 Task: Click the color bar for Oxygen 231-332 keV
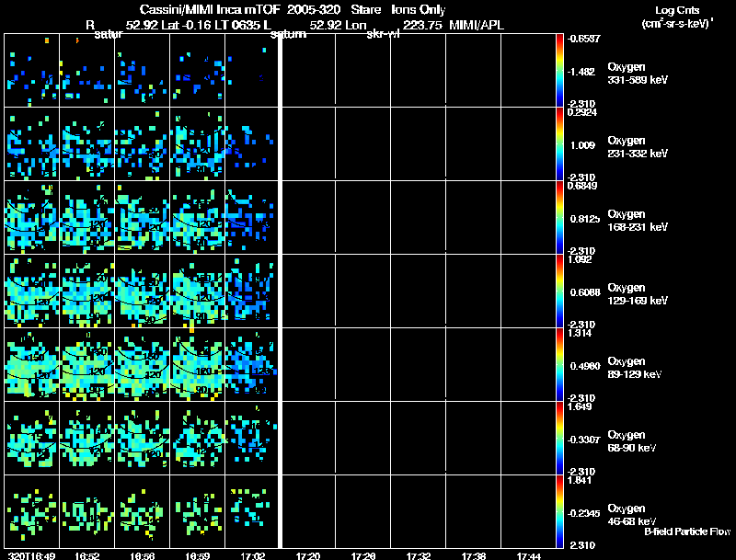tap(559, 143)
